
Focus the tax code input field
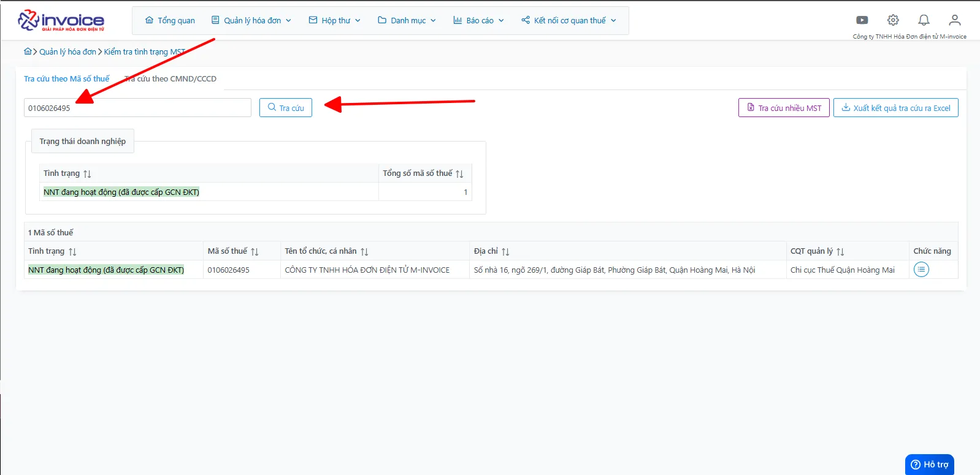point(137,108)
